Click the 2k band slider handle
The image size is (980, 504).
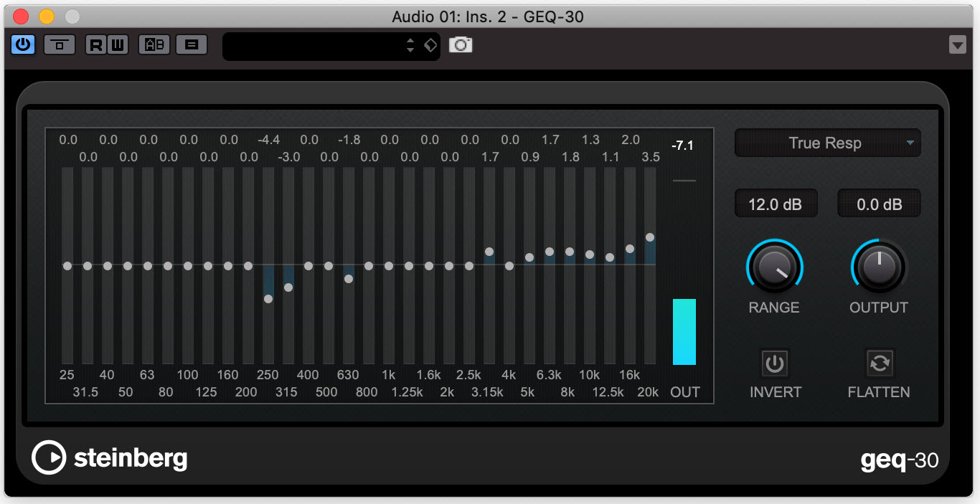pyautogui.click(x=449, y=266)
